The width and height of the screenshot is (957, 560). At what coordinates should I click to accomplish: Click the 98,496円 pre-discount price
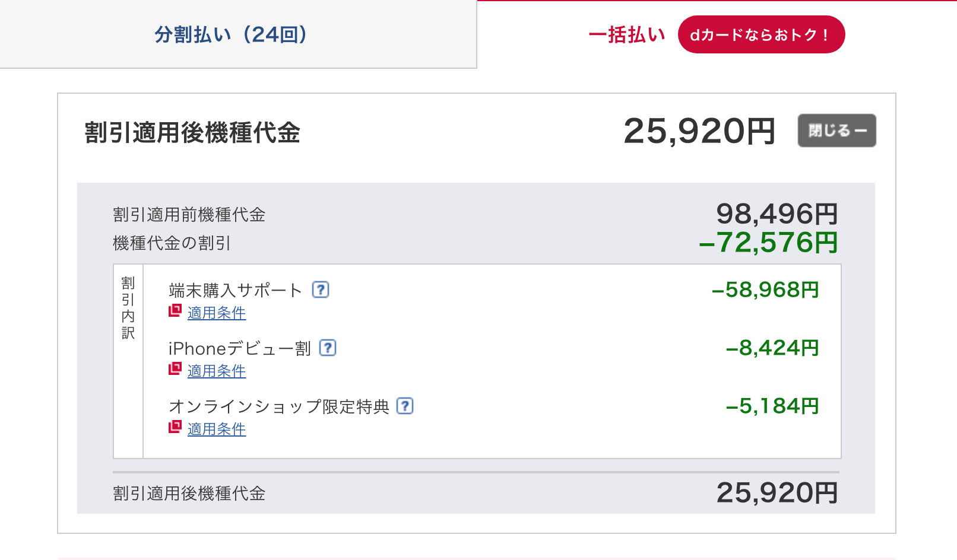pyautogui.click(x=777, y=214)
